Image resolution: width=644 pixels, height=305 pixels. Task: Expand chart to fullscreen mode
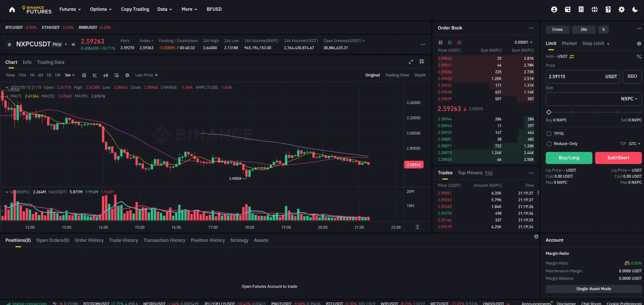click(x=411, y=62)
